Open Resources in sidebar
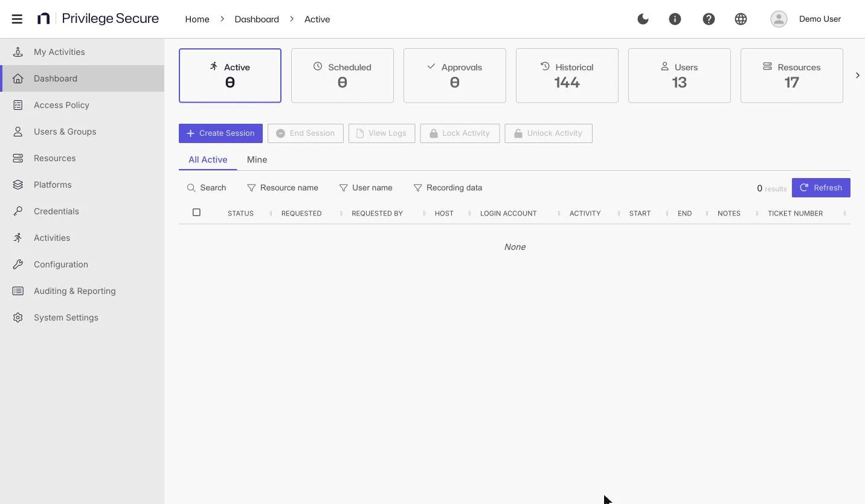Screen dimensions: 865x504 (82, 158)
